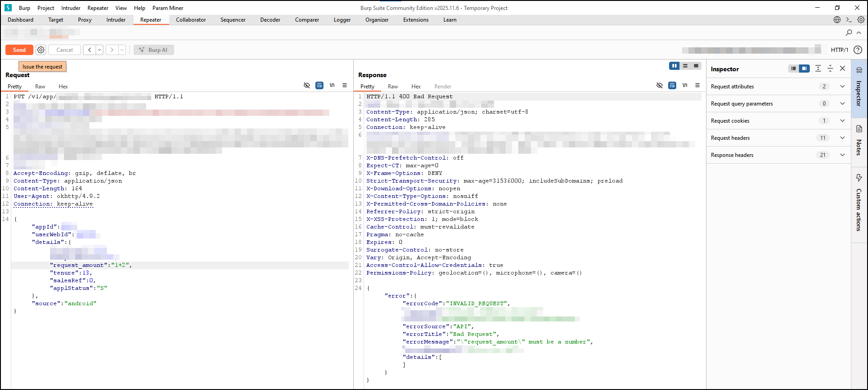
Task: Show Response in Raw view
Action: coord(393,87)
